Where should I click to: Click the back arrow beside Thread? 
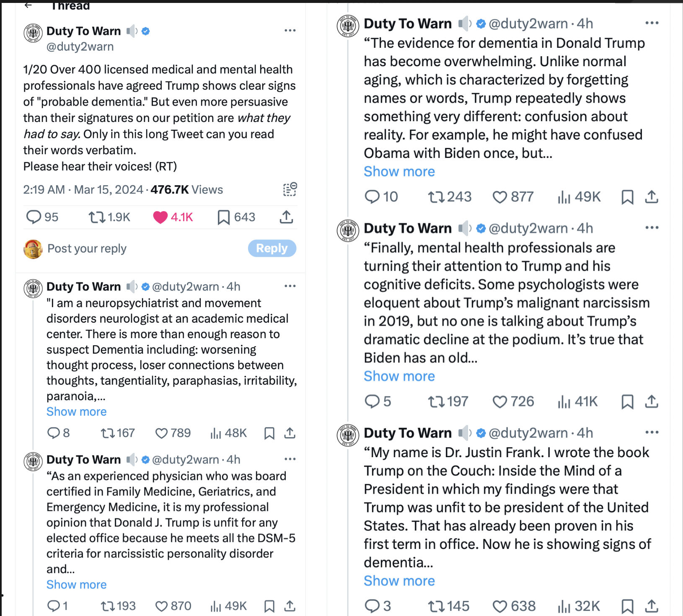pyautogui.click(x=28, y=5)
